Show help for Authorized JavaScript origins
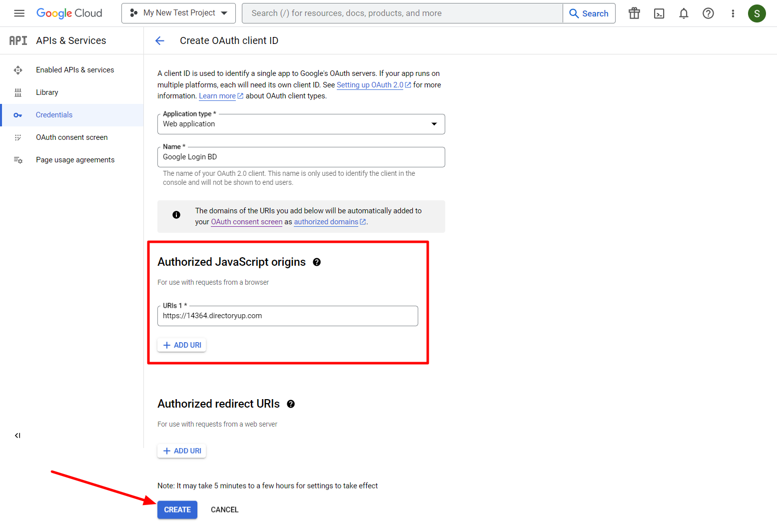The height and width of the screenshot is (532, 777). [317, 262]
